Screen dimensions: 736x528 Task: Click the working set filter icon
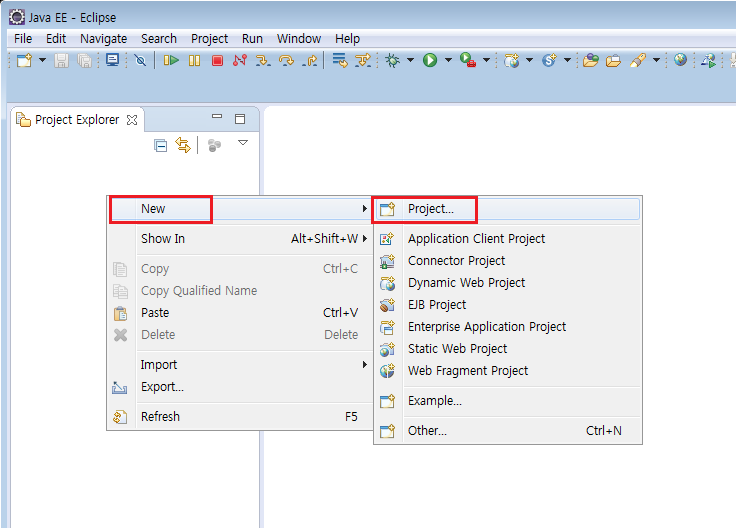click(214, 145)
